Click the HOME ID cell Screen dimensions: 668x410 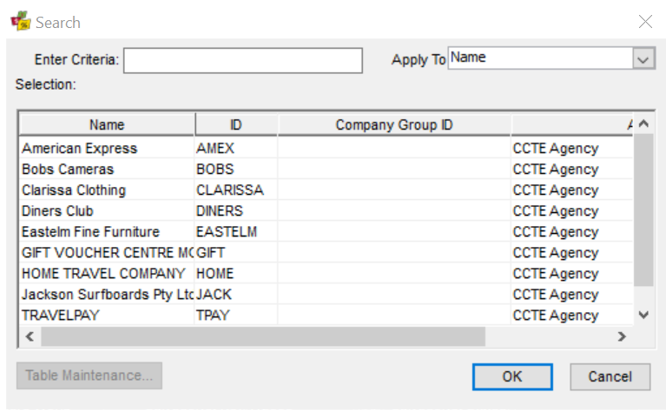(x=236, y=274)
